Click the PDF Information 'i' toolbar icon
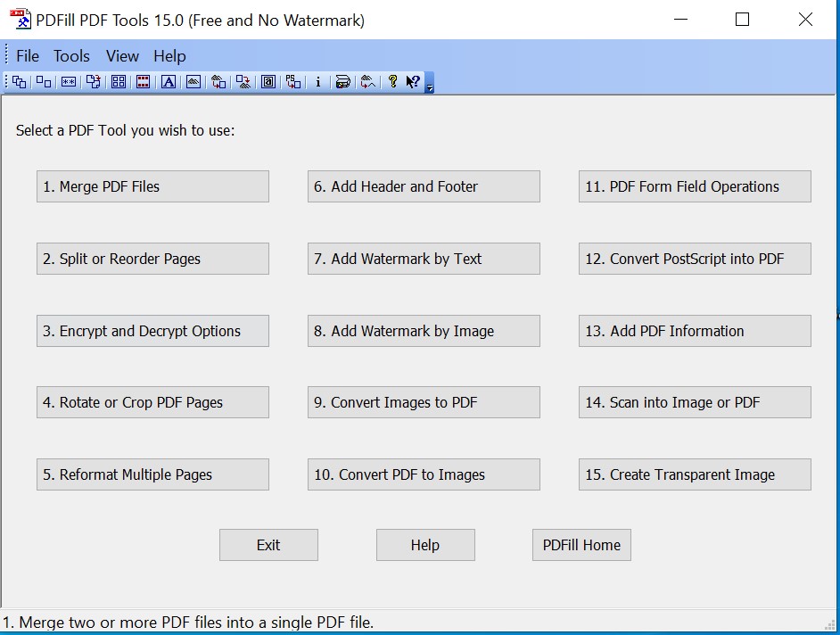The width and height of the screenshot is (840, 635). 318,82
